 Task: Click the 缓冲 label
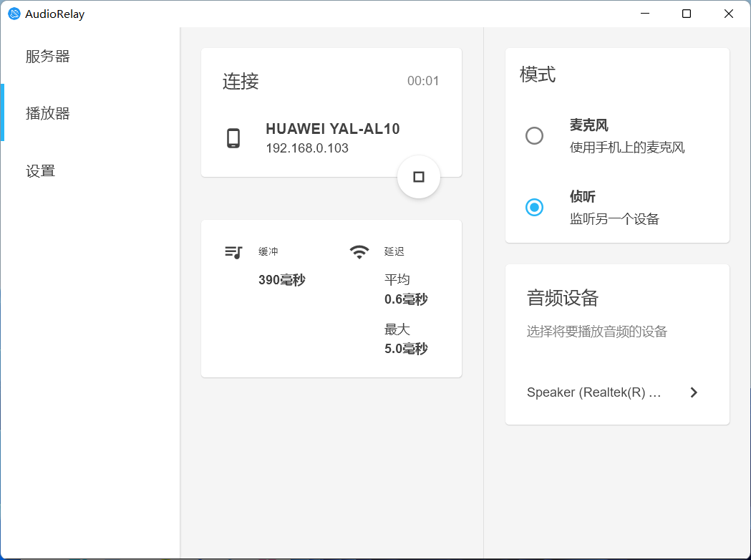tap(268, 251)
